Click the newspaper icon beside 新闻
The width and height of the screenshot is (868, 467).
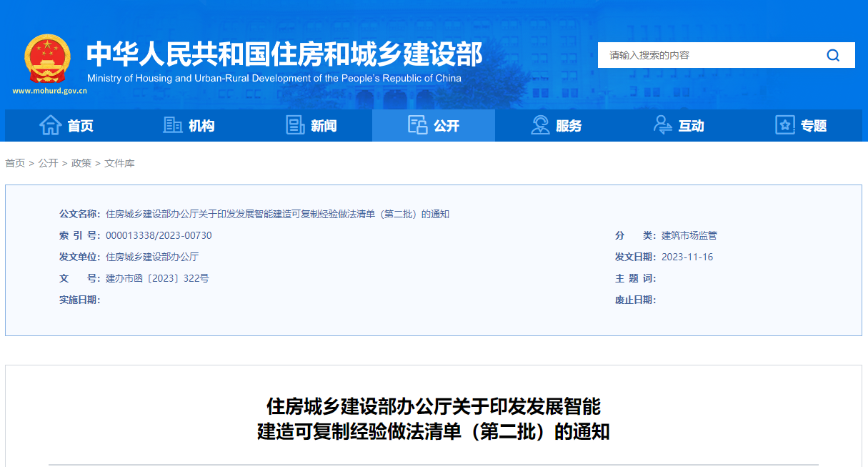pos(295,125)
